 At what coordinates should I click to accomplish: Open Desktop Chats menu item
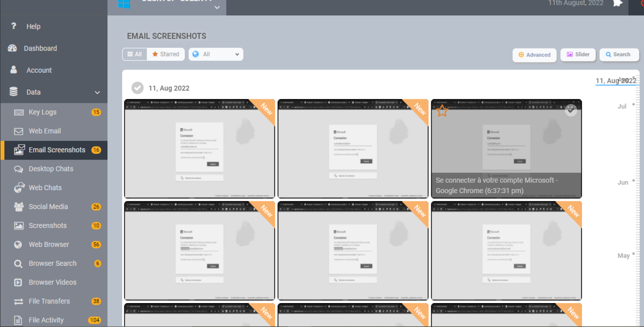click(x=54, y=169)
